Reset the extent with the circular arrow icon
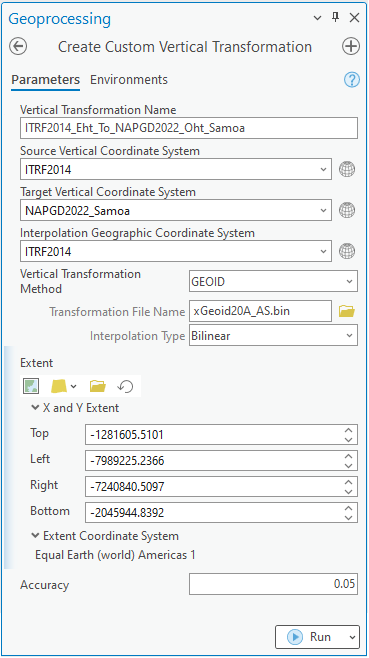This screenshot has height=658, width=369. (x=125, y=386)
